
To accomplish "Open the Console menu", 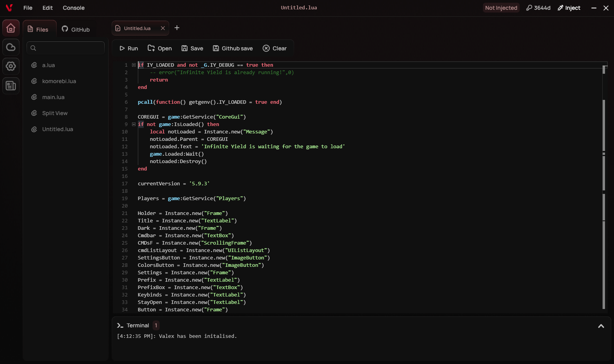I will (73, 8).
